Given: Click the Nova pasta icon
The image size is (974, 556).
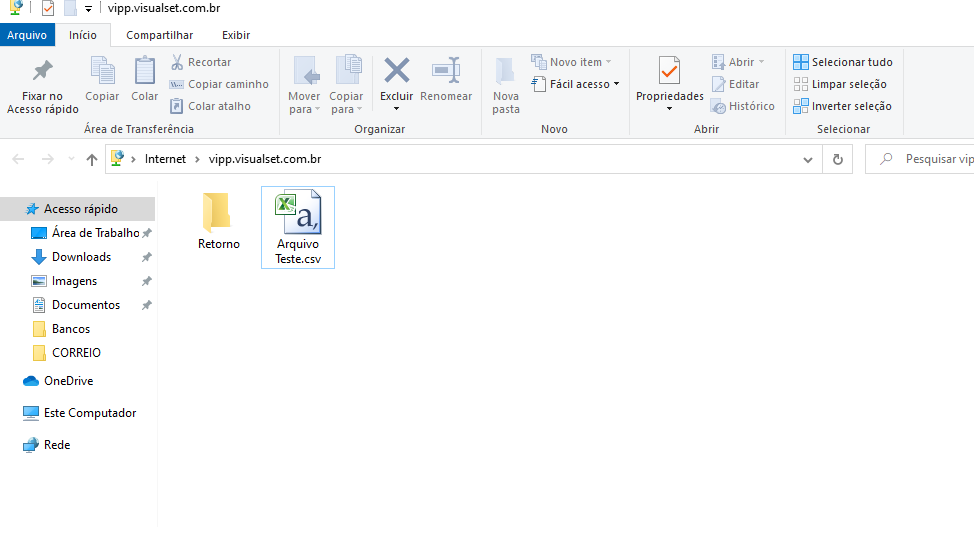Looking at the screenshot, I should pyautogui.click(x=505, y=71).
